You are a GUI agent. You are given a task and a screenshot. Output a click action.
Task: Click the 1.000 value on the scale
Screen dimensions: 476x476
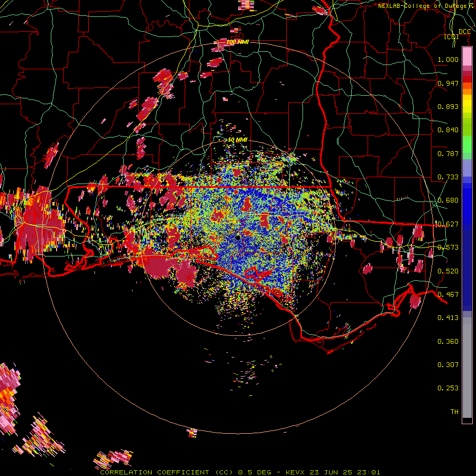click(448, 59)
